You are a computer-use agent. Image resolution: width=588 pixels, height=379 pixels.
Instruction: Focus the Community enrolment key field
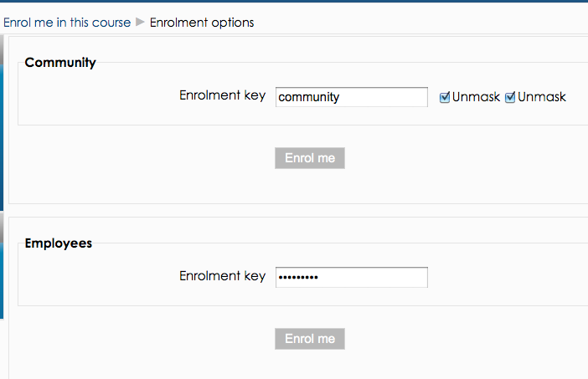pyautogui.click(x=351, y=97)
